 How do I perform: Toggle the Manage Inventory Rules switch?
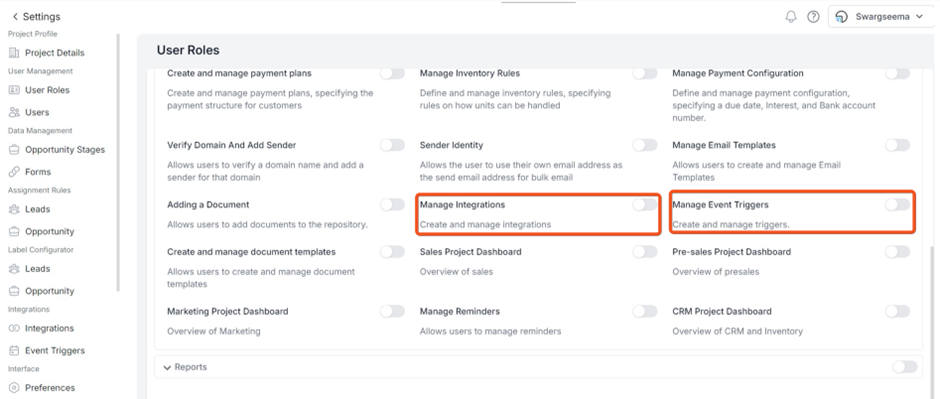(x=644, y=73)
